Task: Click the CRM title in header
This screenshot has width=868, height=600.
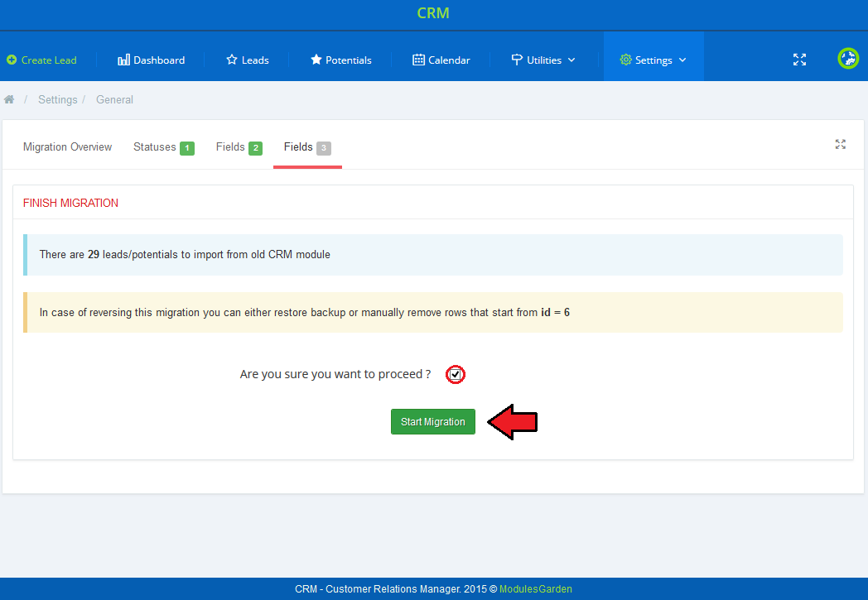Action: pyautogui.click(x=433, y=12)
